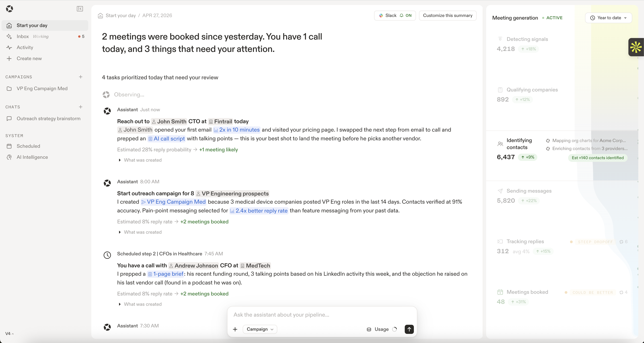Click the Sending messages paper plane icon

pos(500,191)
